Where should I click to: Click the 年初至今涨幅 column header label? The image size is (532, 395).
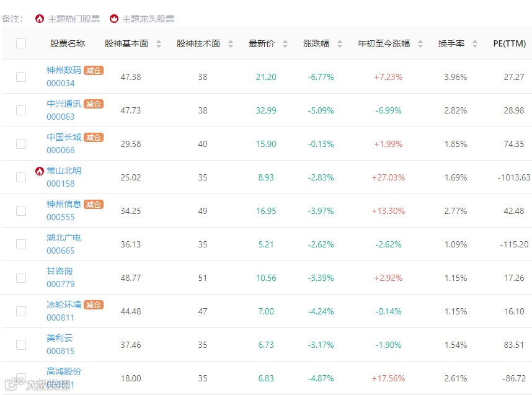click(384, 43)
